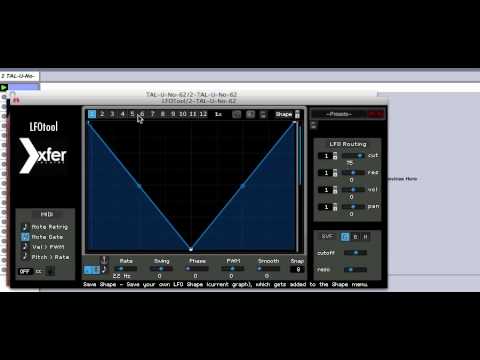
Task: Switch to LFO graph 10
Action: (x=183, y=114)
